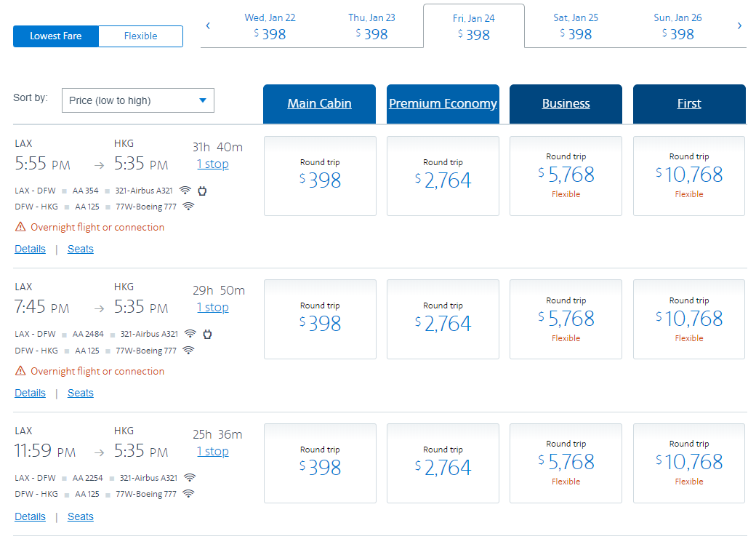Click next dates arrow in date carousel
The height and width of the screenshot is (539, 756).
739,26
